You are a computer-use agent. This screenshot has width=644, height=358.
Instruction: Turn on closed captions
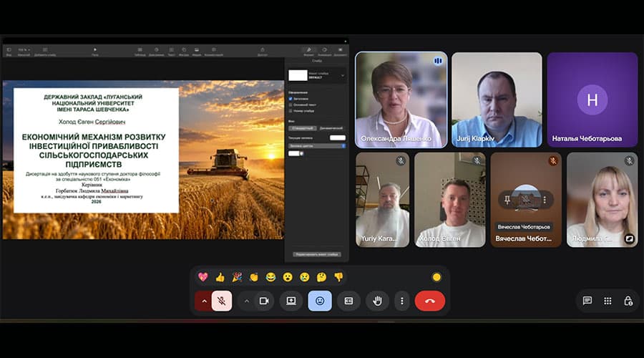pos(348,301)
